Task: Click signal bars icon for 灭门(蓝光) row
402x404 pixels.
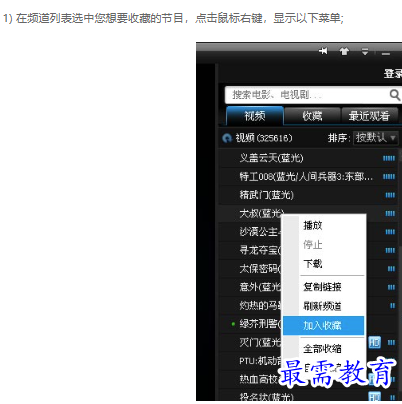Action: point(391,342)
